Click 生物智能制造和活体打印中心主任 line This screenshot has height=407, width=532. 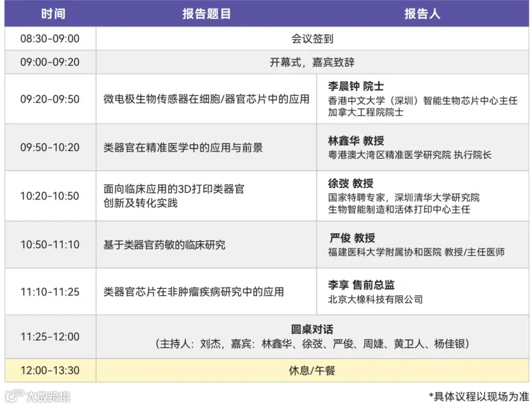click(399, 210)
